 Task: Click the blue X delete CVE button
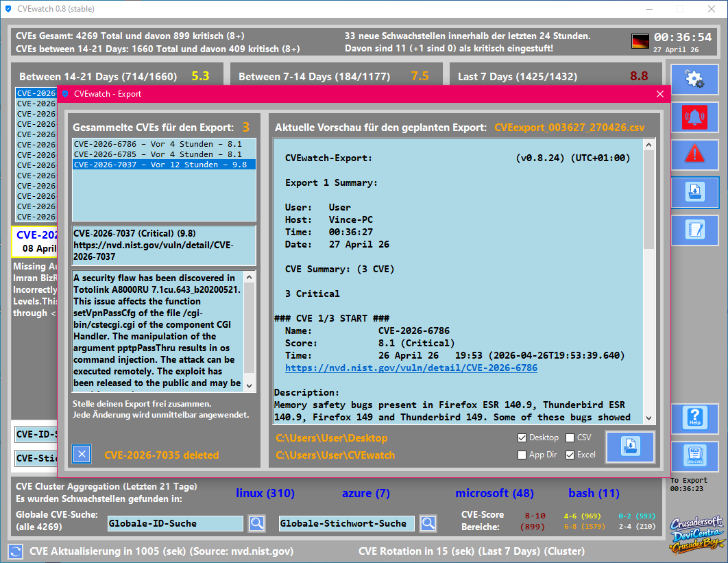click(82, 454)
